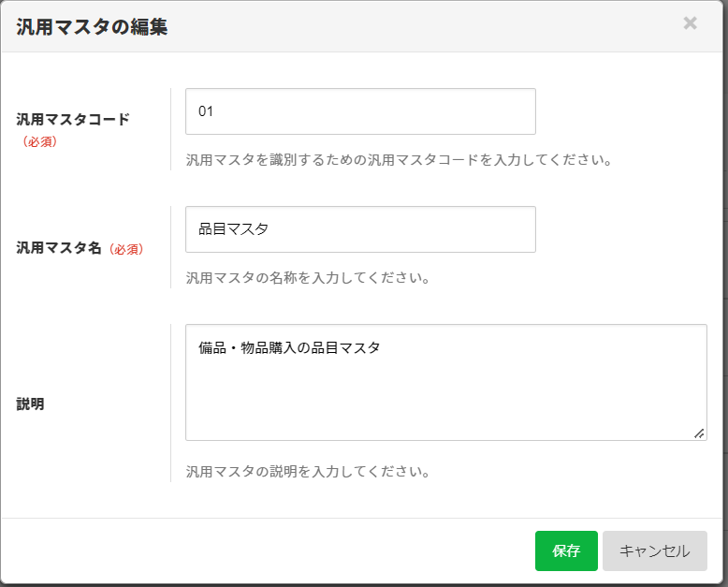Click the help text about entering the 説明
Image resolution: width=728 pixels, height=587 pixels.
(308, 472)
